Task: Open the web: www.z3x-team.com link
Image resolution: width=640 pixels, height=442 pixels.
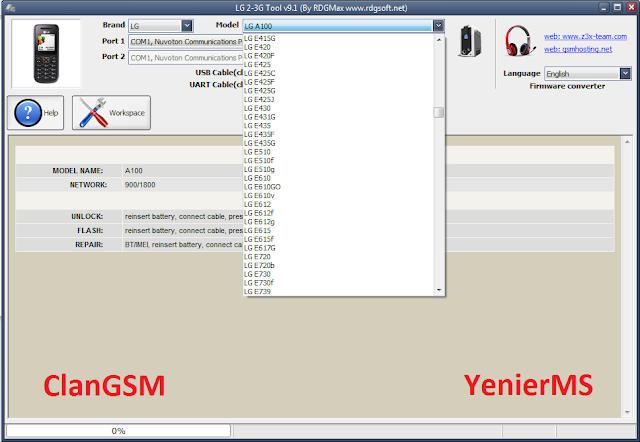Action: [585, 36]
